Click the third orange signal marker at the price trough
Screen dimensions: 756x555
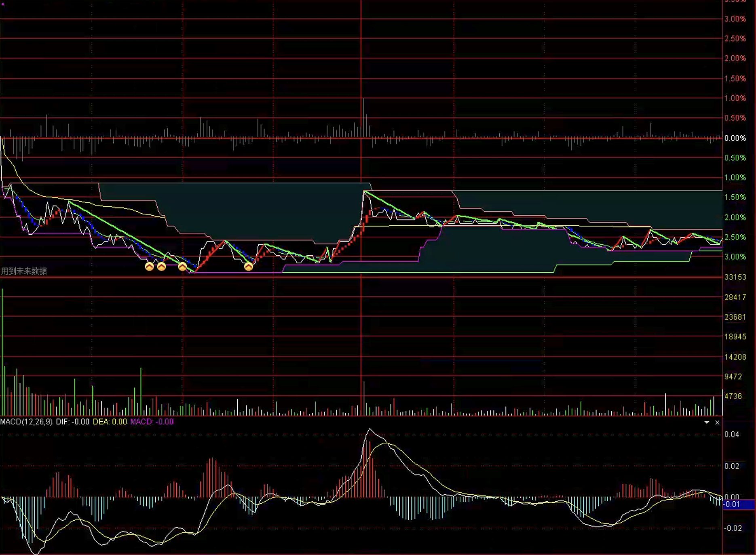click(x=182, y=267)
